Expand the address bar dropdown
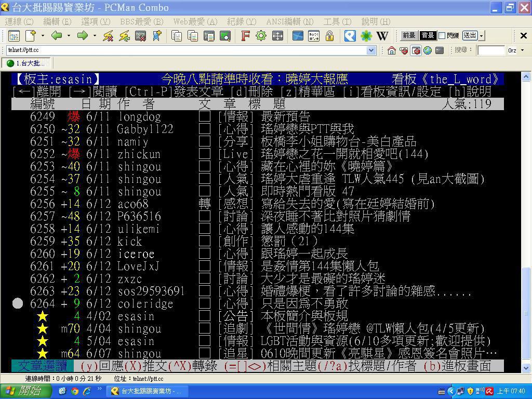 click(x=371, y=50)
